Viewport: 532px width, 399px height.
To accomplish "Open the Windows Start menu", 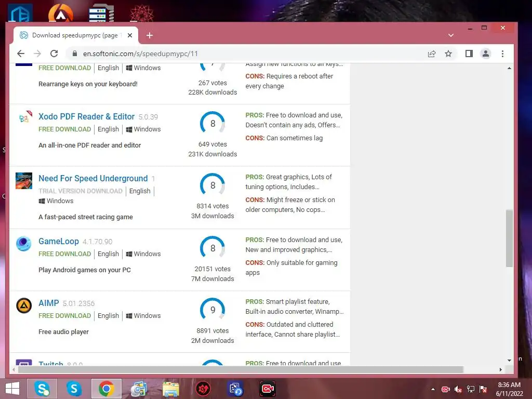I will [x=12, y=389].
